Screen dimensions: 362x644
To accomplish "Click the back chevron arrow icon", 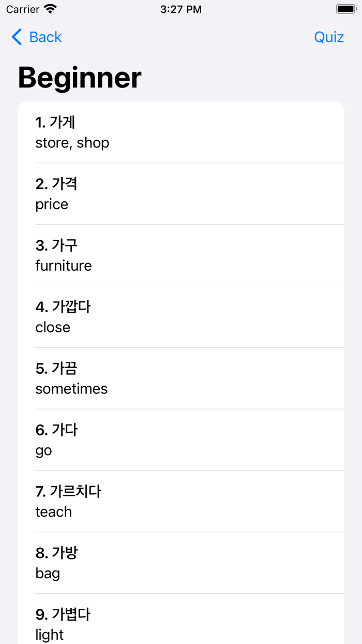I will pyautogui.click(x=16, y=37).
